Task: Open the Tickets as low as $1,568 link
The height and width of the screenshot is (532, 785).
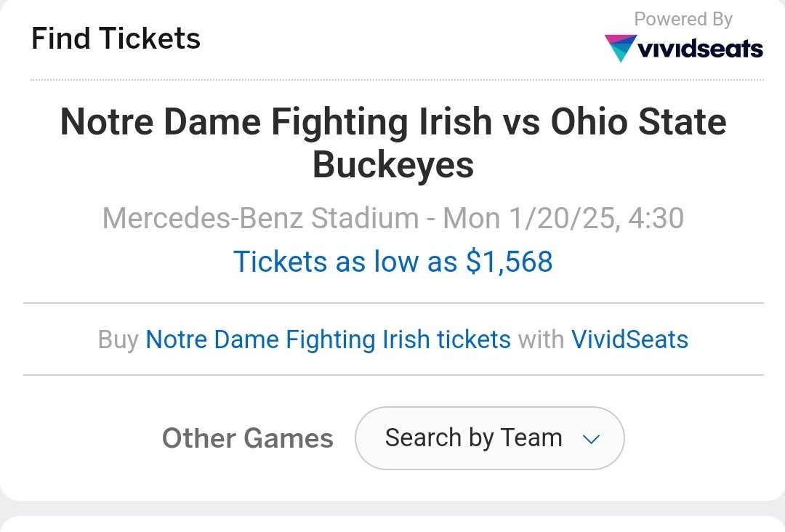Action: tap(392, 262)
